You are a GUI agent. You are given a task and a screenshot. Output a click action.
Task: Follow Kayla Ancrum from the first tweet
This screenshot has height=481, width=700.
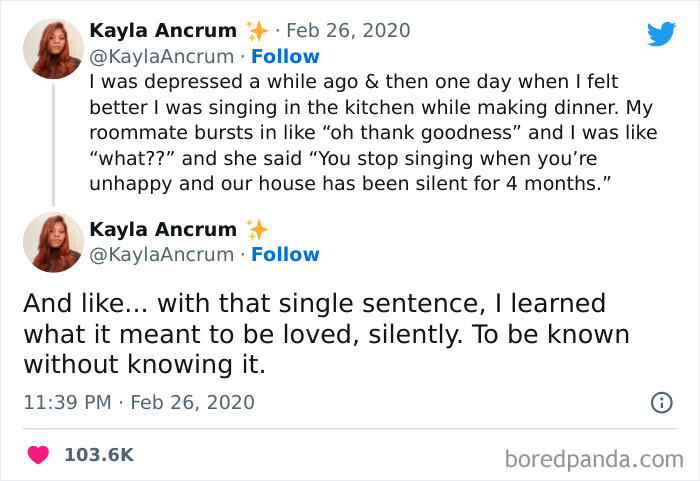coord(285,56)
